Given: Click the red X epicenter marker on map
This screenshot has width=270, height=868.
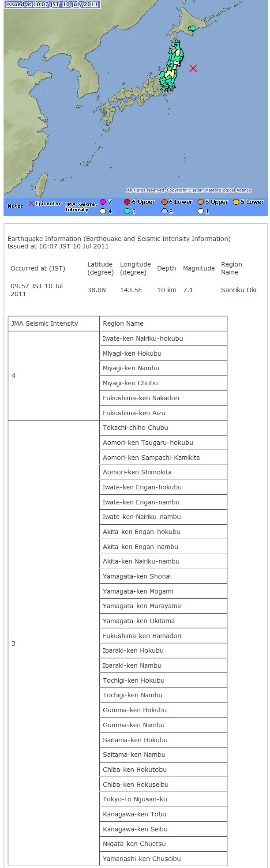Looking at the screenshot, I should coord(193,68).
